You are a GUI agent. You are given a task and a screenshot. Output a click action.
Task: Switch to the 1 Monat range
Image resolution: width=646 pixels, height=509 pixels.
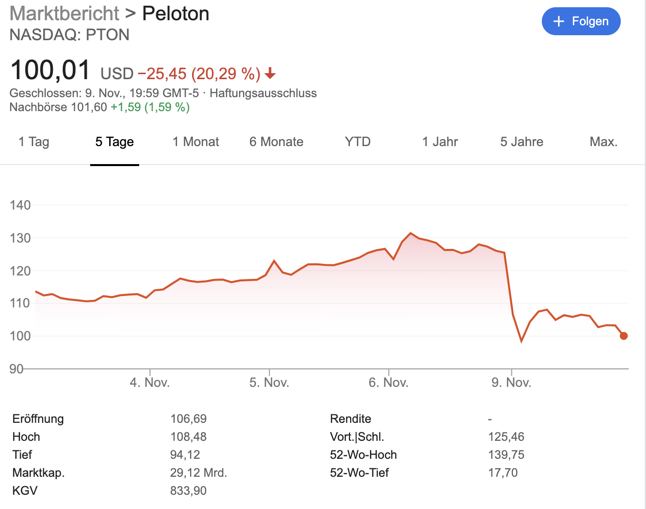click(x=196, y=142)
